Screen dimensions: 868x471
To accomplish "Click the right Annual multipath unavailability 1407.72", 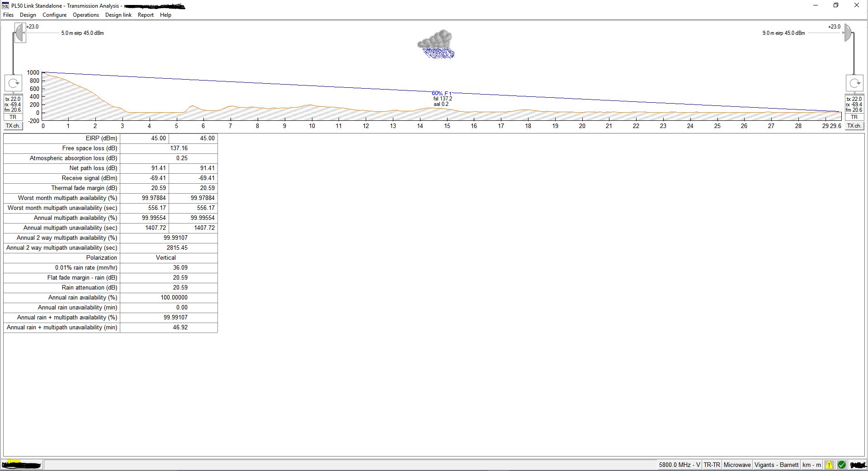I will [x=204, y=228].
